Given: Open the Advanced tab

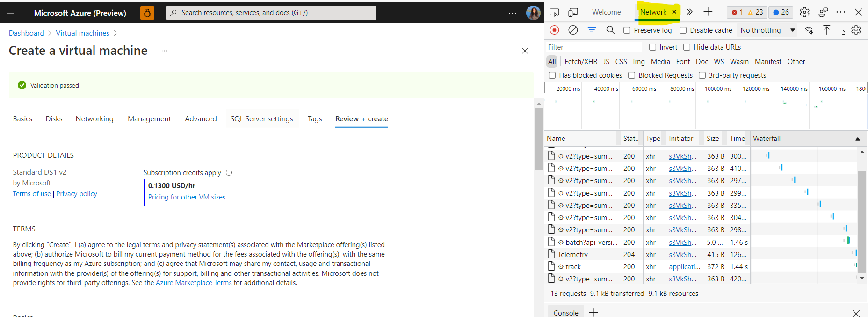Looking at the screenshot, I should pos(201,119).
